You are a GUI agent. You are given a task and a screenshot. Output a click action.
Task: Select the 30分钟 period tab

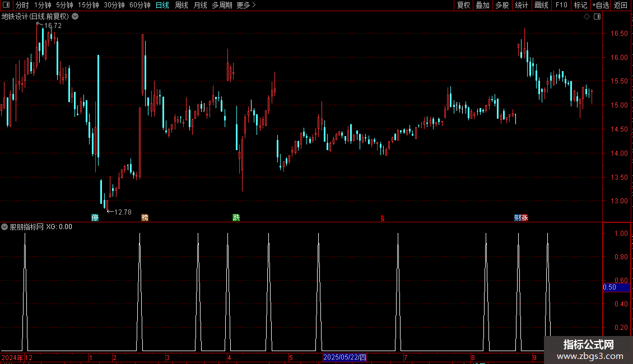(x=114, y=5)
